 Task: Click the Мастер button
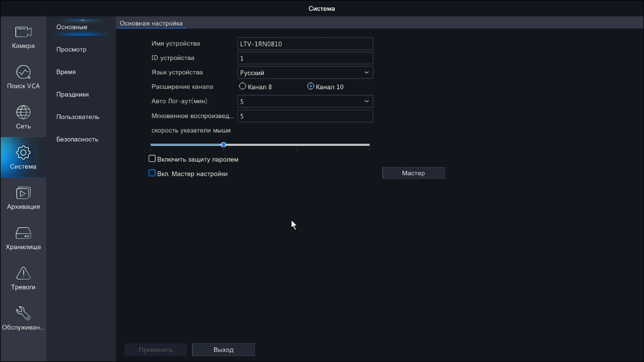pyautogui.click(x=413, y=173)
